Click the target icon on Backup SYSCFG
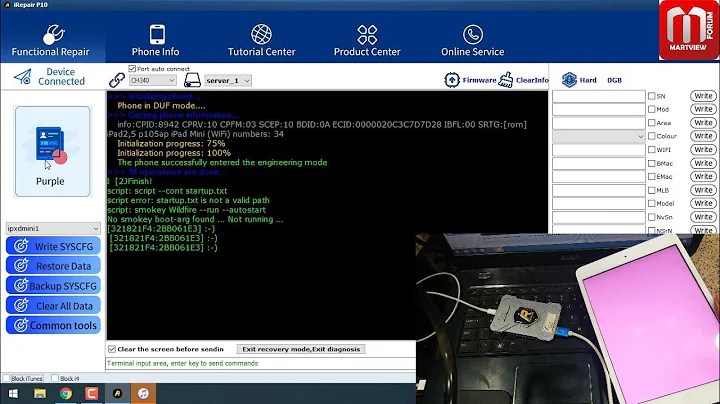The width and height of the screenshot is (720, 404). [21, 286]
